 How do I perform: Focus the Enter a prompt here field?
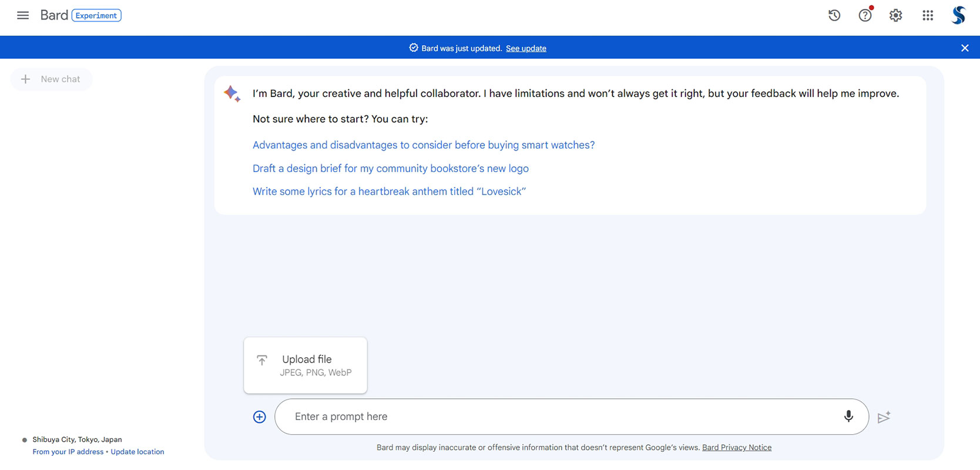572,417
